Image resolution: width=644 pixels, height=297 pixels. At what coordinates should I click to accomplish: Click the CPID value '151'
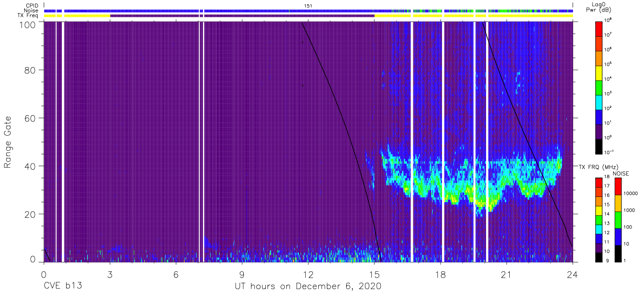point(308,5)
